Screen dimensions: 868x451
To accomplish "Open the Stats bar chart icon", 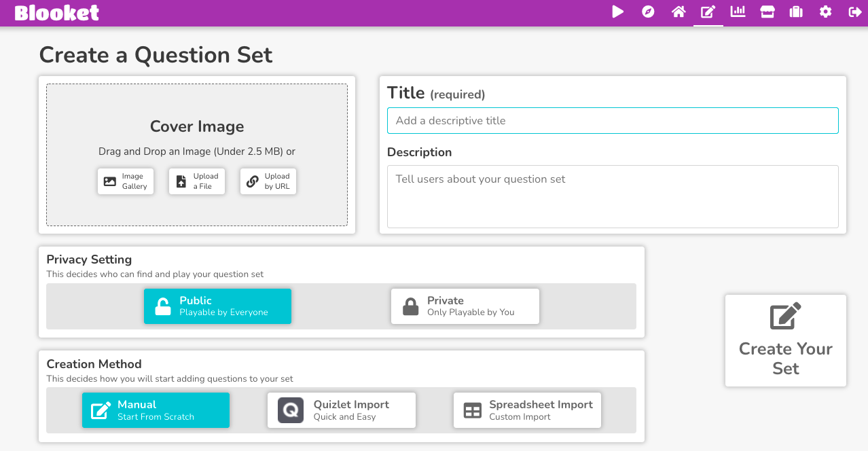I will tap(737, 12).
